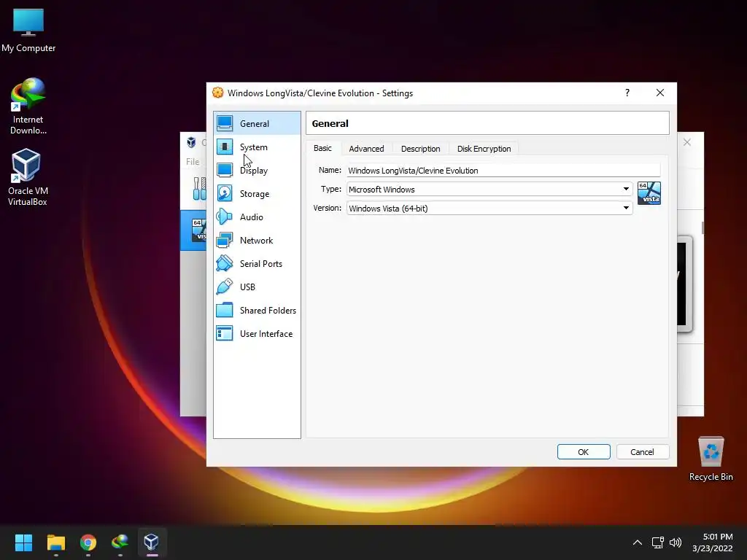The width and height of the screenshot is (747, 560).
Task: Open the User Interface settings icon
Action: (225, 333)
